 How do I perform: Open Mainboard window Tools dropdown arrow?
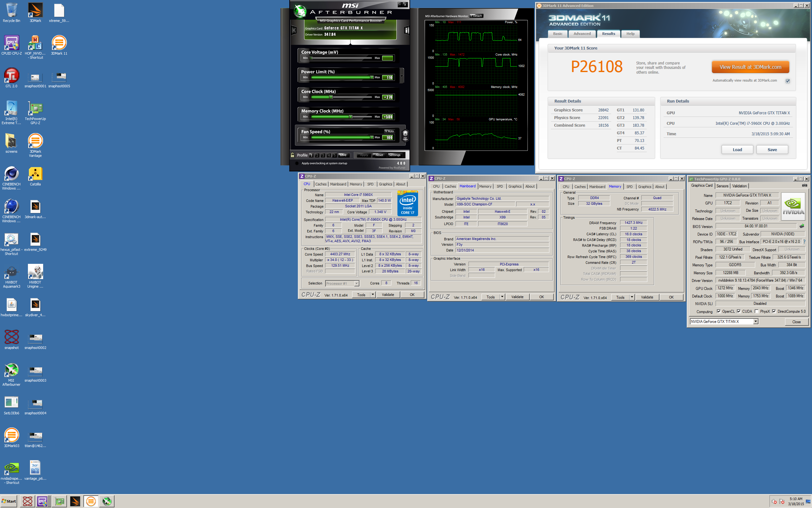tap(502, 297)
